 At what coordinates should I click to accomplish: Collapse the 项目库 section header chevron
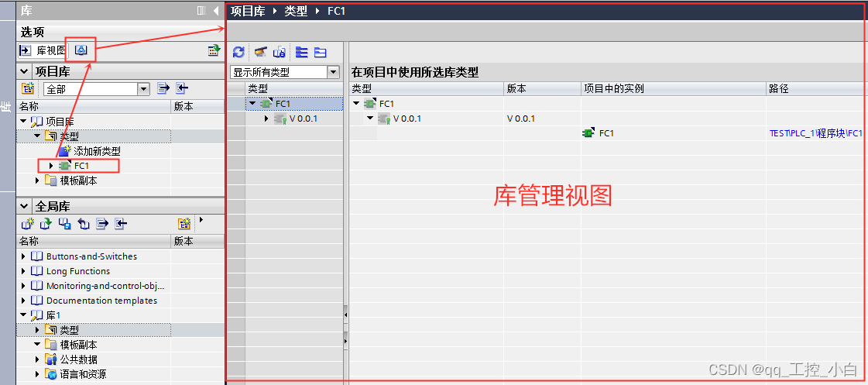click(24, 71)
